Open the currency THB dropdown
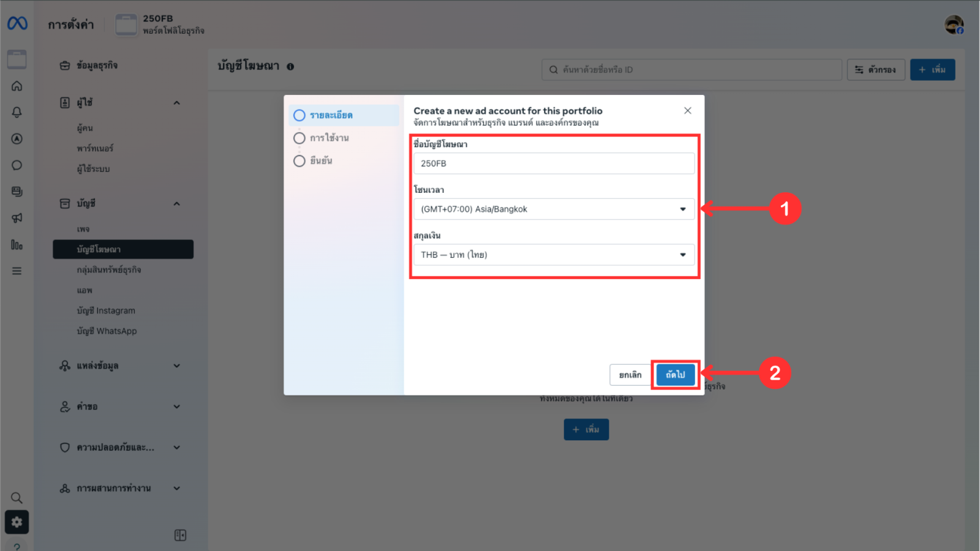Image resolution: width=980 pixels, height=551 pixels. click(554, 255)
